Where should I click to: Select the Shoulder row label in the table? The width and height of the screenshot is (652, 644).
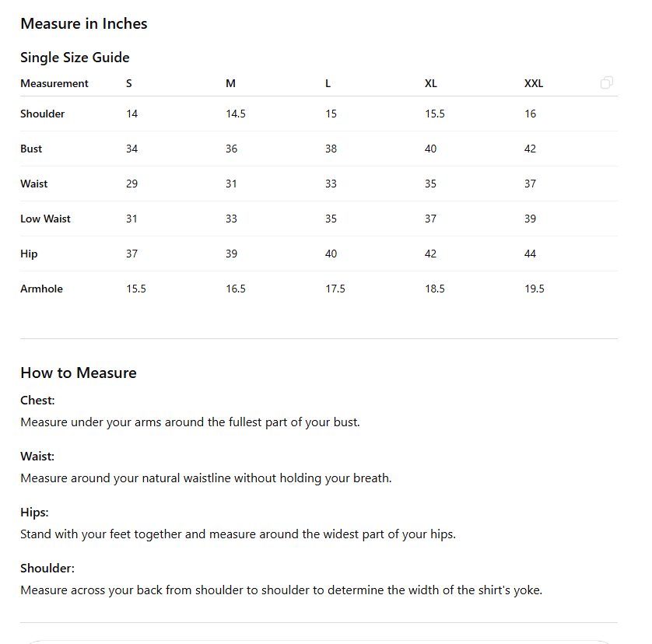[43, 114]
